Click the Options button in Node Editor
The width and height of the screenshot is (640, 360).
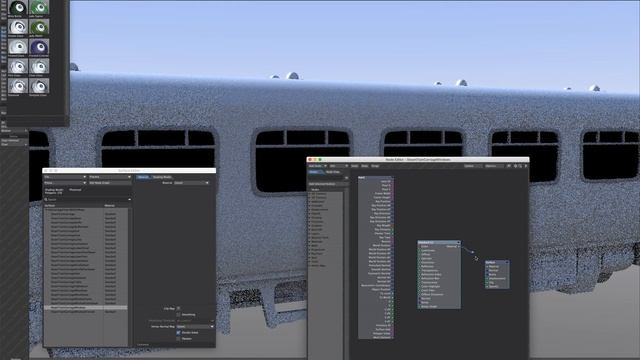[x=494, y=166]
